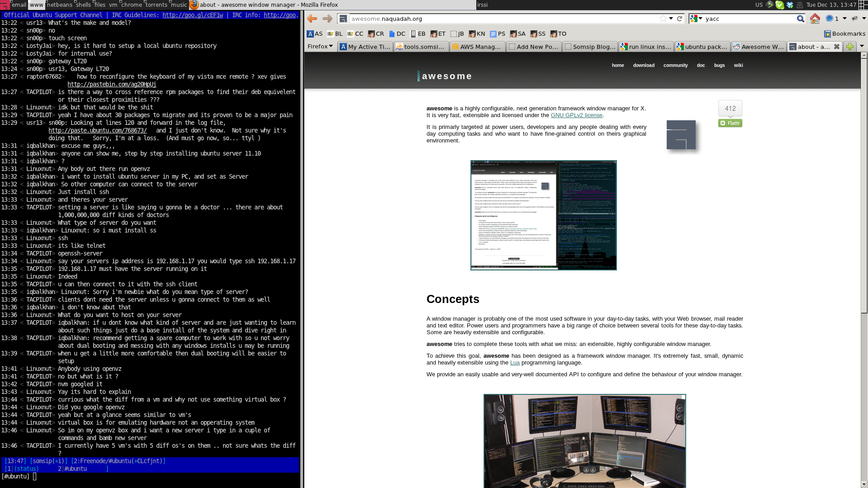Expand the chat bubble counter dropdown
Image resolution: width=868 pixels, height=488 pixels.
pyautogui.click(x=844, y=19)
